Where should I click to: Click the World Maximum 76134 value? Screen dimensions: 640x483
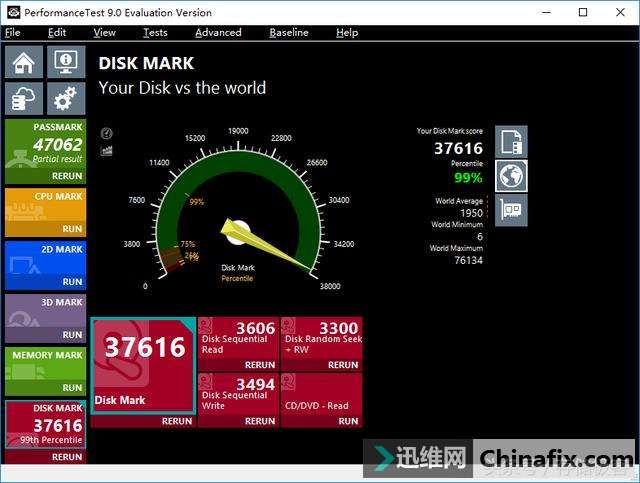469,260
